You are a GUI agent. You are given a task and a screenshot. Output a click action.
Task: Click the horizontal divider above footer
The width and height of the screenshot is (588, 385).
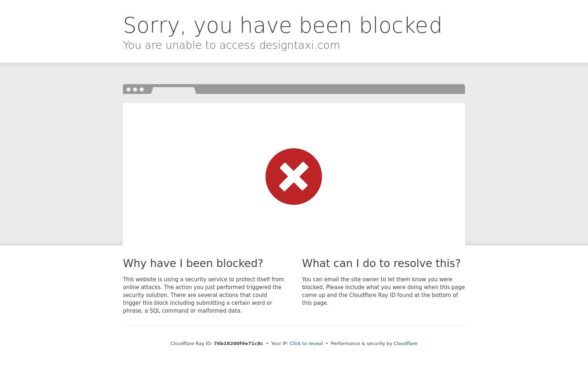[x=294, y=325]
